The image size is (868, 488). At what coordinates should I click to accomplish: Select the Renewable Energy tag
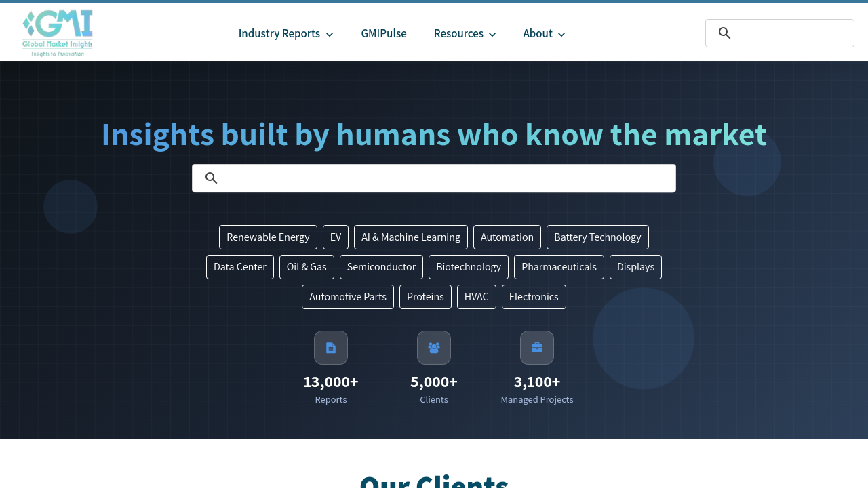(268, 237)
